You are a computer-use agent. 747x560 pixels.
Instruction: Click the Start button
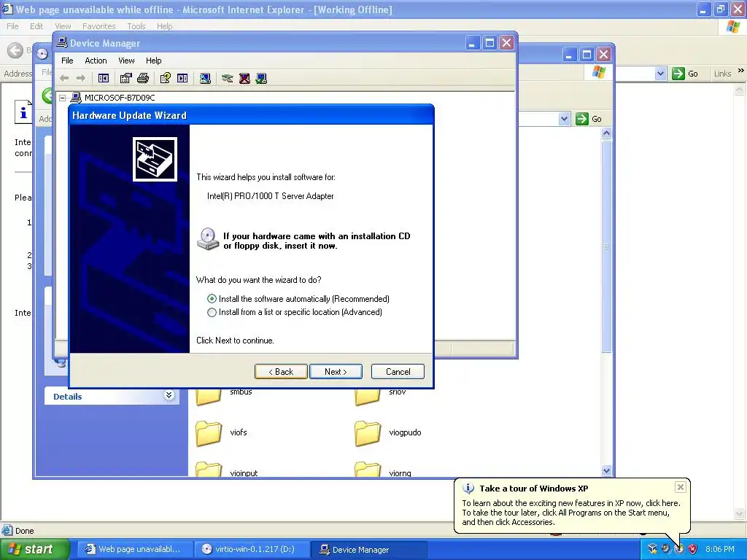(34, 549)
